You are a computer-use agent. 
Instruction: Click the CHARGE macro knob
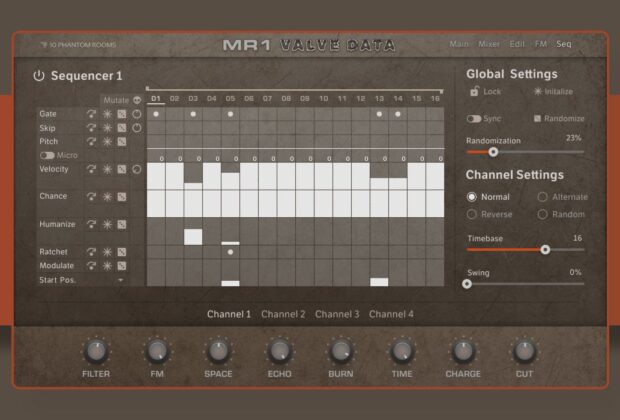coord(463,351)
